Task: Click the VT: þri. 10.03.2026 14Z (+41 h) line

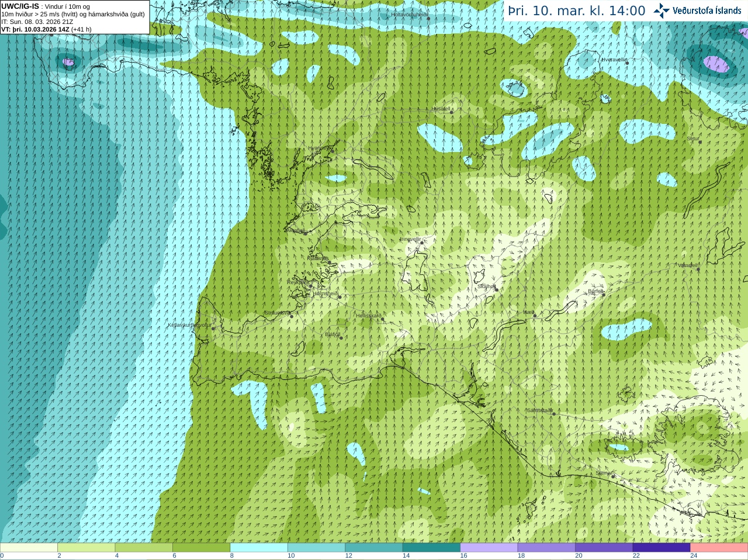Action: point(46,29)
